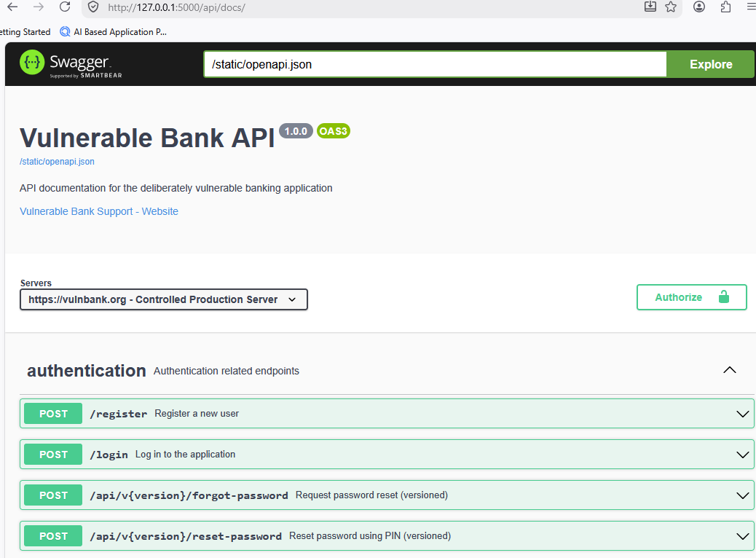Screen dimensions: 756x558
Task: Click the browser address bar URL
Action: click(x=176, y=8)
